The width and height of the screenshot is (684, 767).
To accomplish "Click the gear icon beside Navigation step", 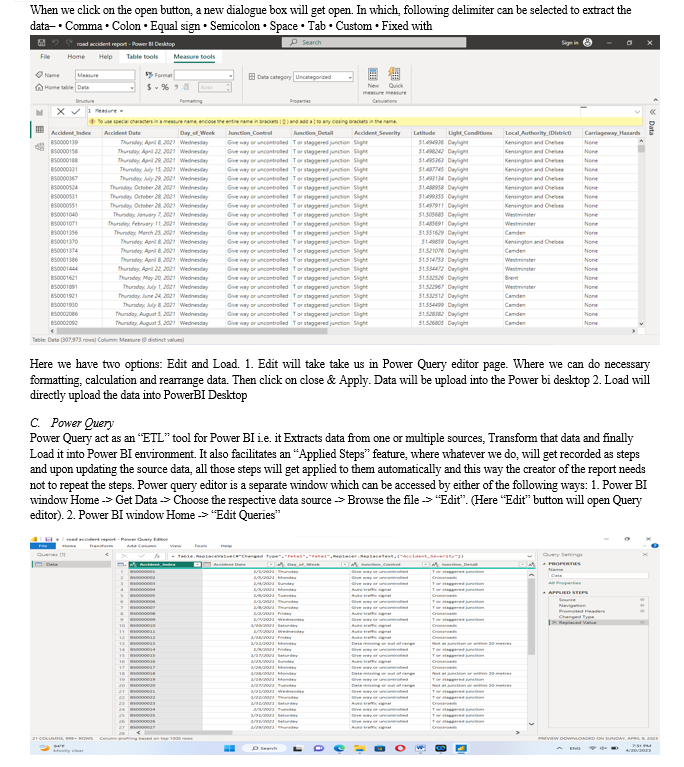I will [x=642, y=606].
